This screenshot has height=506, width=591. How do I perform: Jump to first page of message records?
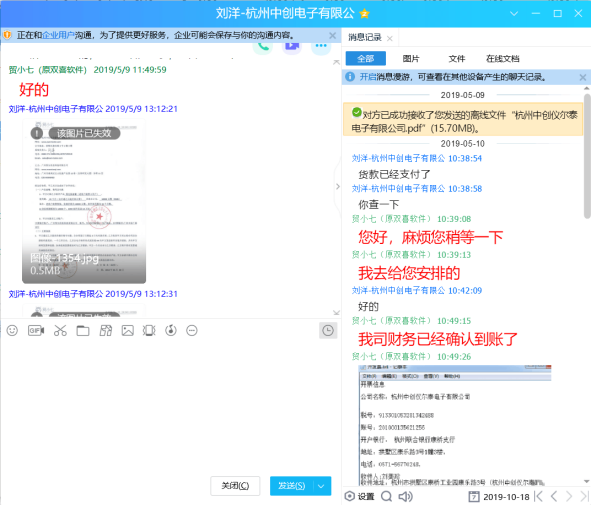pos(539,497)
